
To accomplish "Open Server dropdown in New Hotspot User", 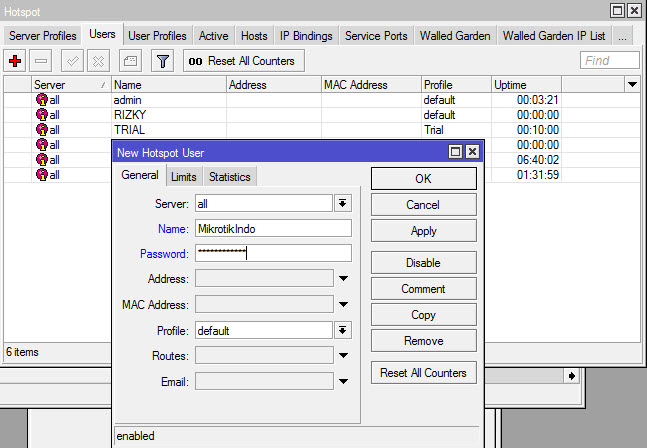I will coord(342,203).
